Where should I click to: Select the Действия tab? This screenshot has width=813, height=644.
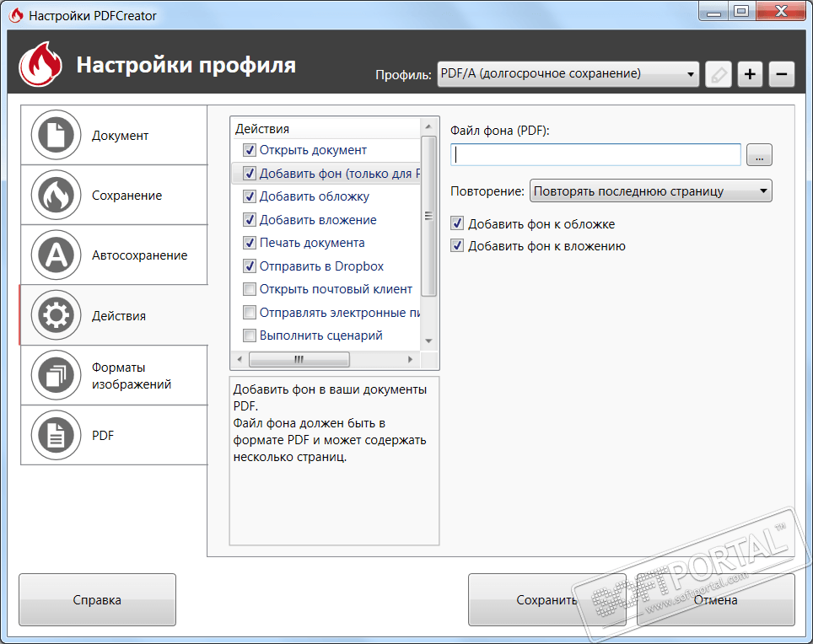pos(114,315)
